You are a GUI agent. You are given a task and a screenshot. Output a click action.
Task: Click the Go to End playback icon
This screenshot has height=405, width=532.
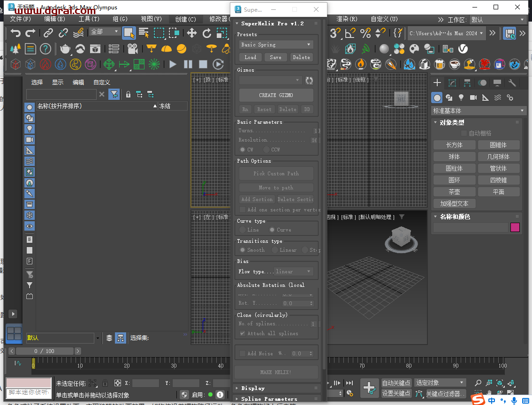coord(350,383)
